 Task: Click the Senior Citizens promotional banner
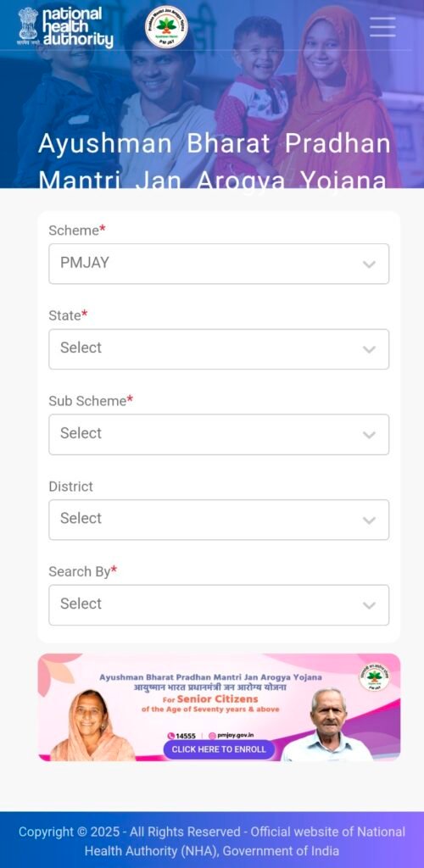[219, 707]
